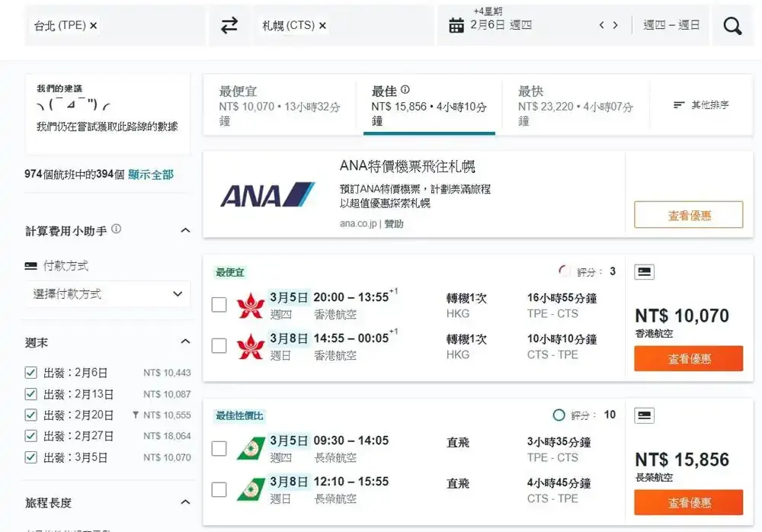Click info icon next to 最佳

[x=405, y=90]
